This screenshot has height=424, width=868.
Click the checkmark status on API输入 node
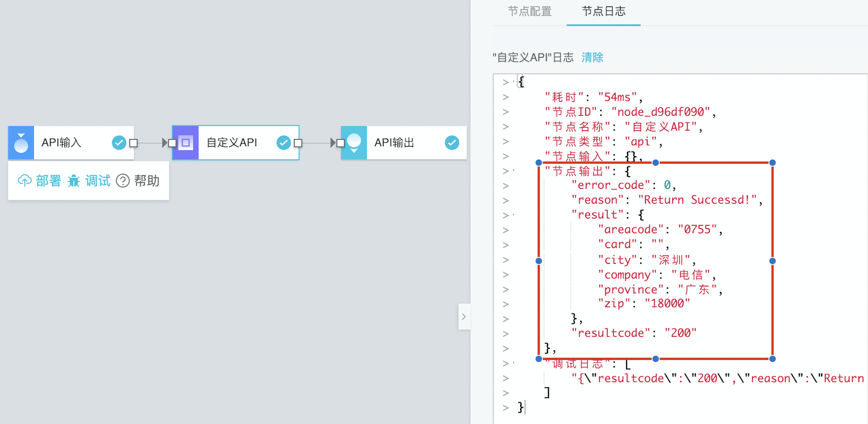pyautogui.click(x=119, y=142)
